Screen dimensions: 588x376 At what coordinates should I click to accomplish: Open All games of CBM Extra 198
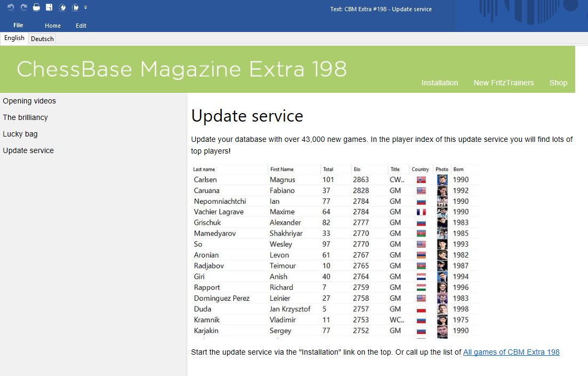coord(511,352)
